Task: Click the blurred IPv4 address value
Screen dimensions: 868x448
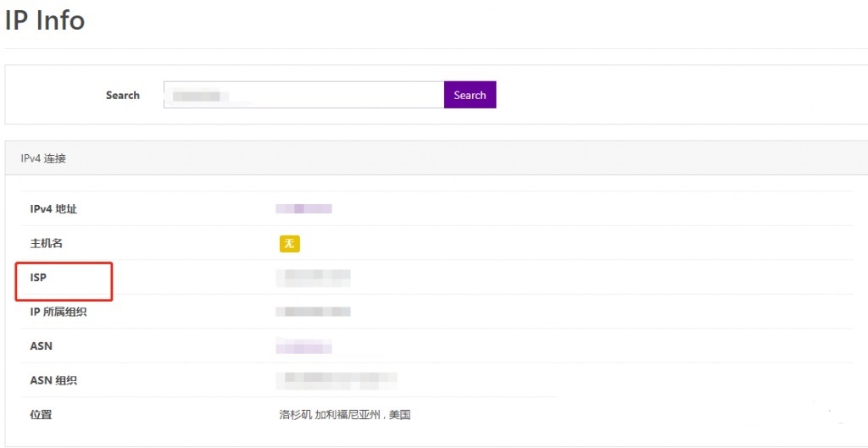Action: 303,208
